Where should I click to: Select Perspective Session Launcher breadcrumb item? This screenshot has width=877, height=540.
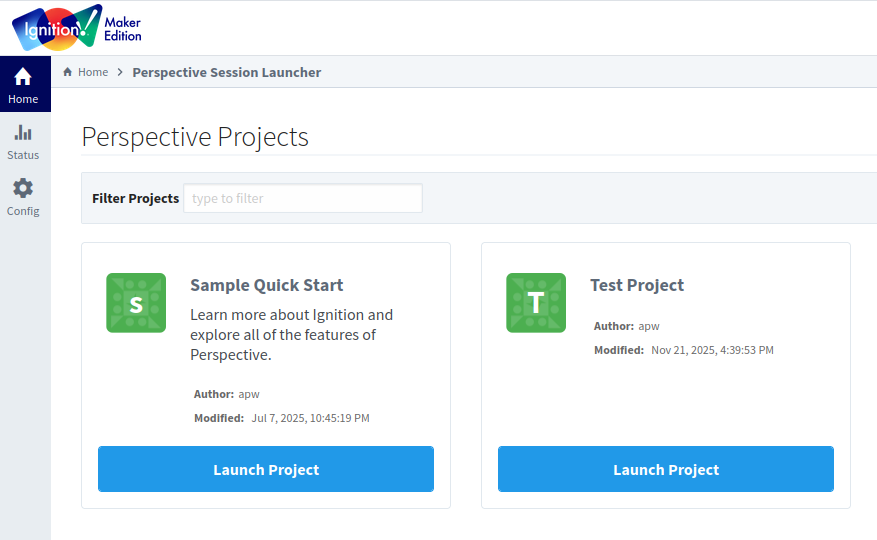tap(226, 72)
